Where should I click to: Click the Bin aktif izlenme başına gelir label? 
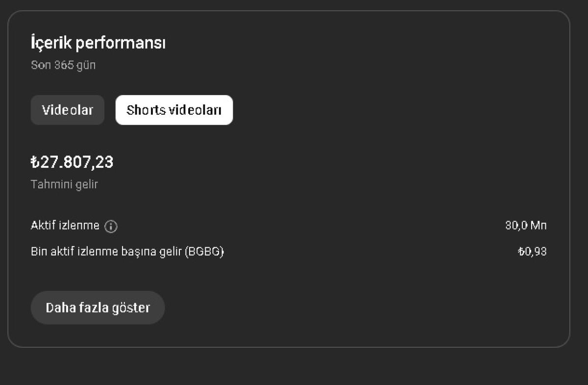(x=106, y=252)
